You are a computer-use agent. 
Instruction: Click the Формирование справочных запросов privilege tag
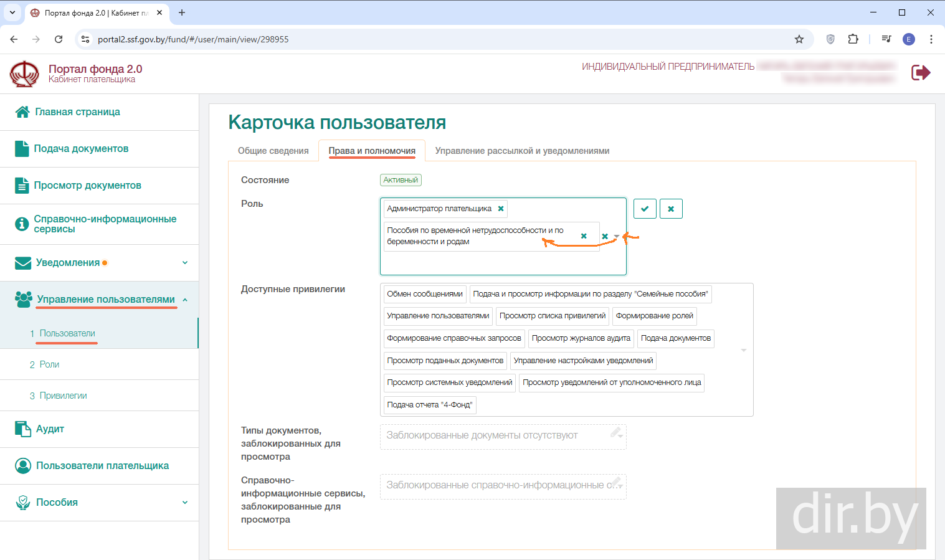[454, 338]
